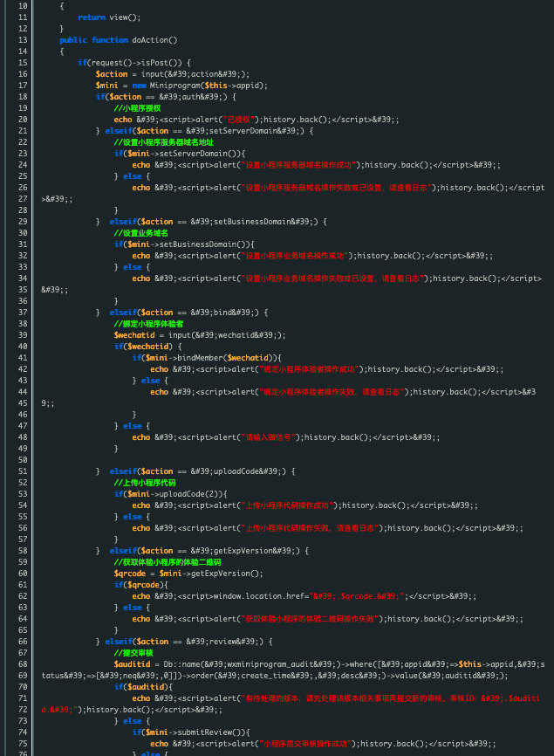Image resolution: width=554 pixels, height=756 pixels.
Task: Click '$mini->bindMember($wechatid)' call
Action: [x=209, y=358]
